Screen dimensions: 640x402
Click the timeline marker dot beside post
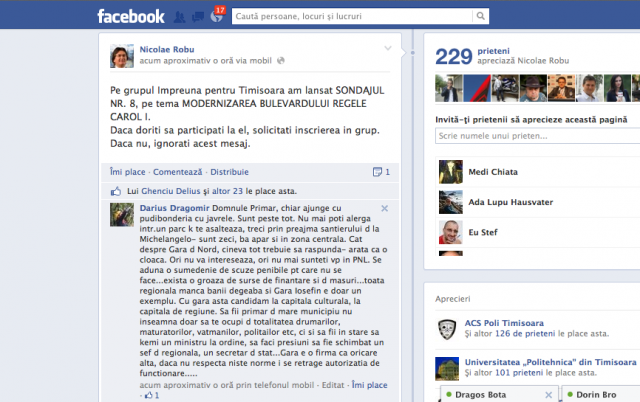pos(413,53)
